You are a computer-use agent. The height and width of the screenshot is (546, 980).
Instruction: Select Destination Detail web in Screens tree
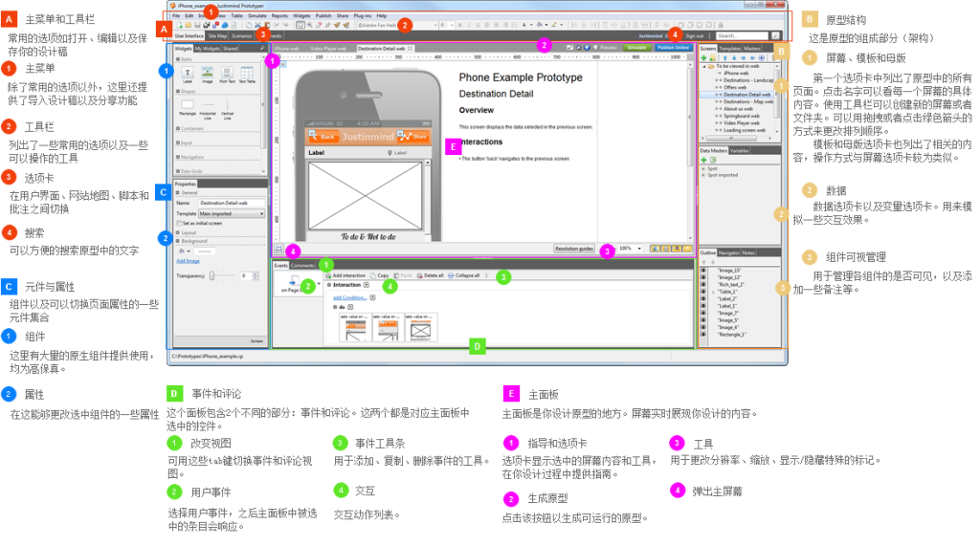(746, 95)
